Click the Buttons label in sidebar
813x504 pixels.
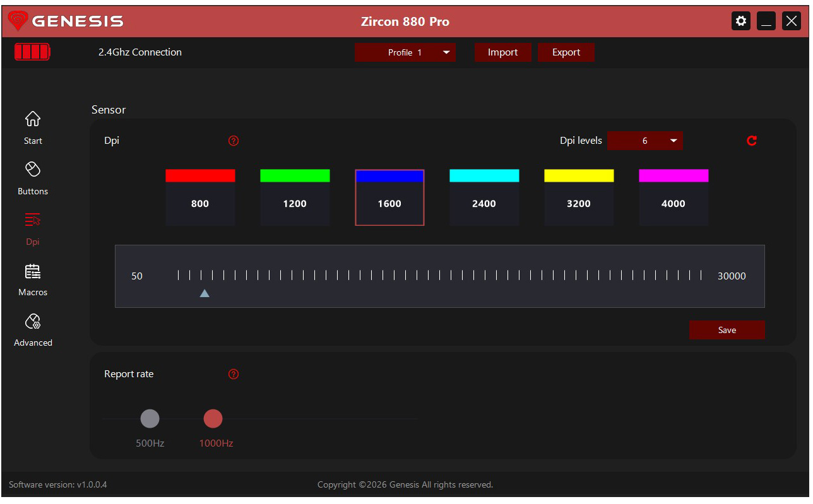(33, 191)
